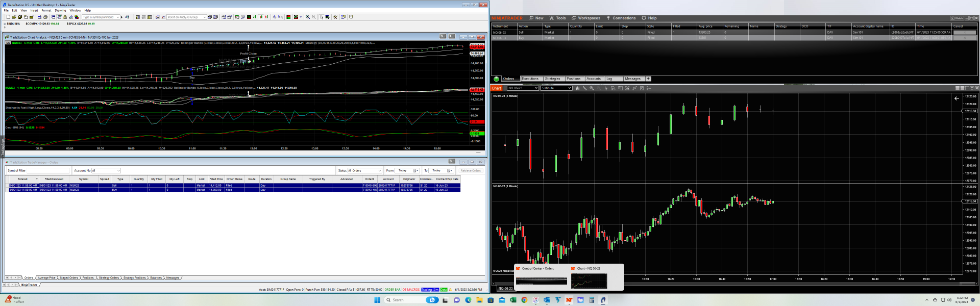Select drawing tools pencil in NinjaTrader chart
This screenshot has width=980, height=306.
tap(585, 88)
